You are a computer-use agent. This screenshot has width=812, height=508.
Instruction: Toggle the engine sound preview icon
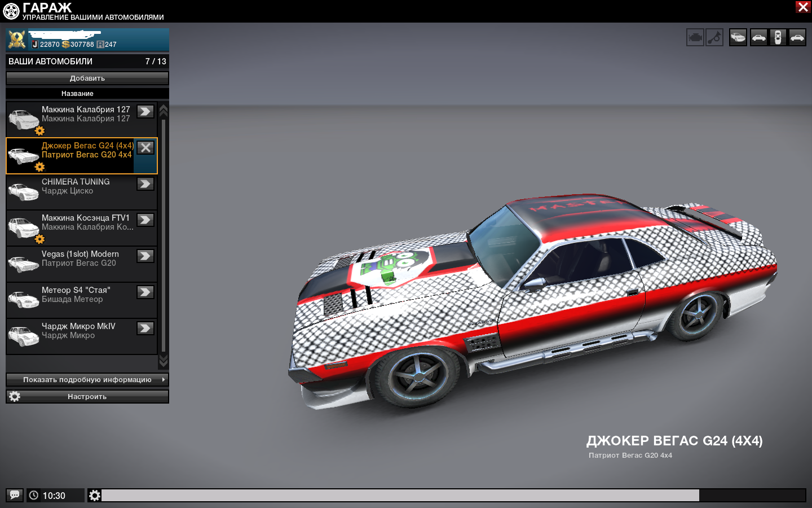[695, 38]
